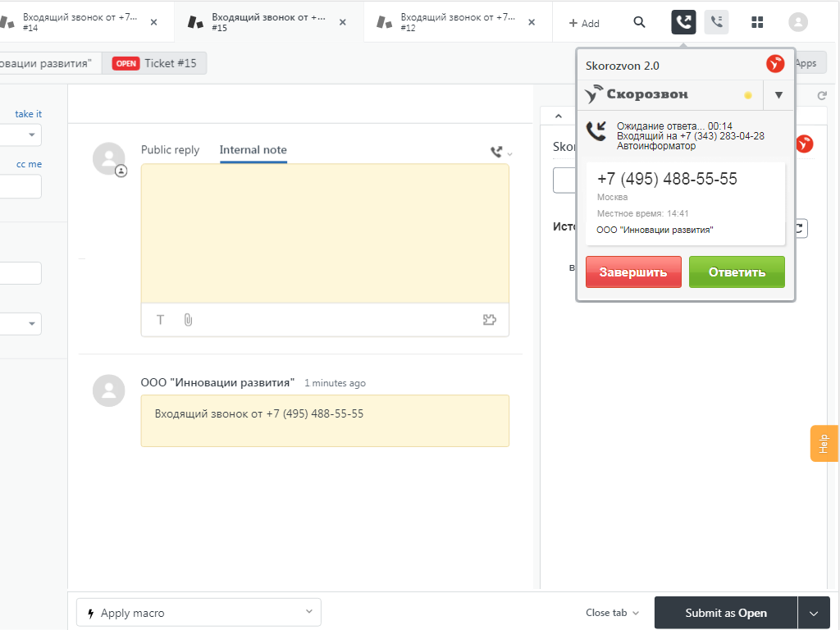Image resolution: width=840 pixels, height=630 pixels.
Task: Expand the Skorozvon status dropdown arrow
Action: [x=778, y=95]
